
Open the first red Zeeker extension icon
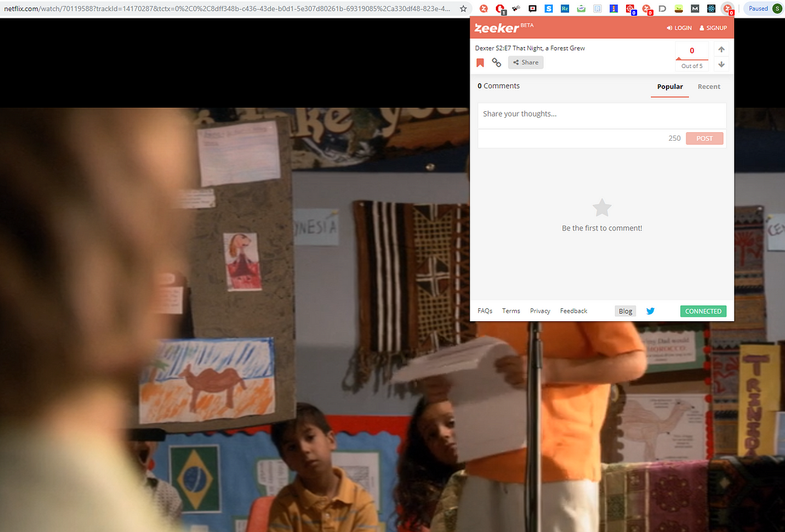click(483, 9)
